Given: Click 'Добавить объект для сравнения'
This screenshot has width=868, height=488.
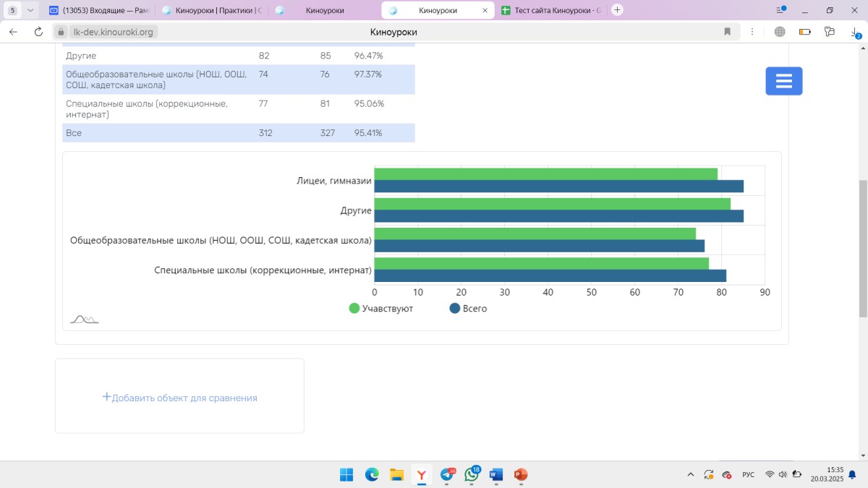Looking at the screenshot, I should [179, 398].
